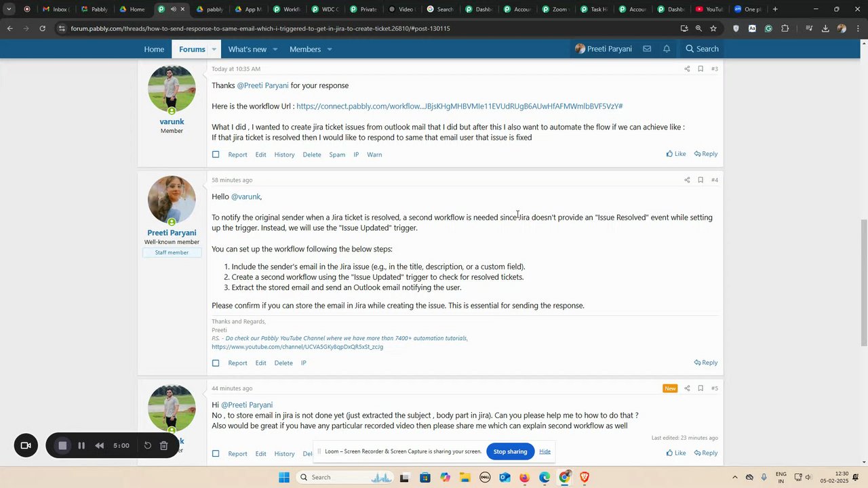Open File Explorer from taskbar

coord(465,477)
